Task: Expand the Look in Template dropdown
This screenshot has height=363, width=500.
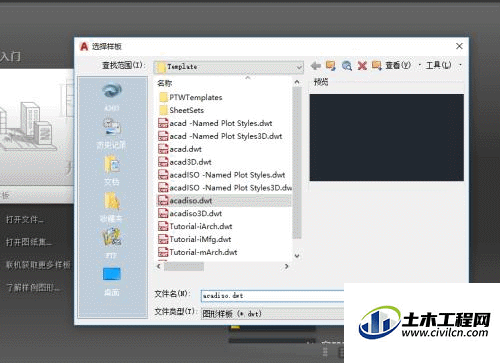Action: [x=229, y=67]
